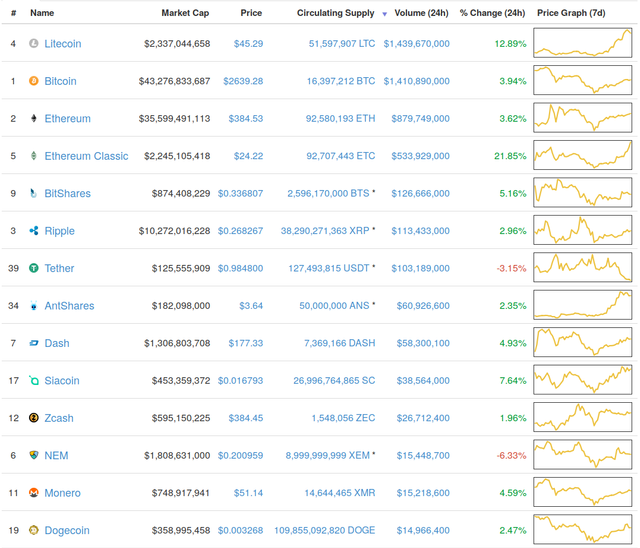640x548 pixels.
Task: Click Dash supply 7,369,166 DASH
Action: (340, 343)
